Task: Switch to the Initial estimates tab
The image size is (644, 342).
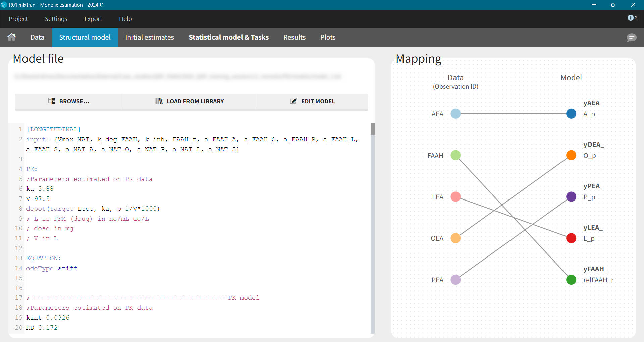Action: click(x=150, y=37)
